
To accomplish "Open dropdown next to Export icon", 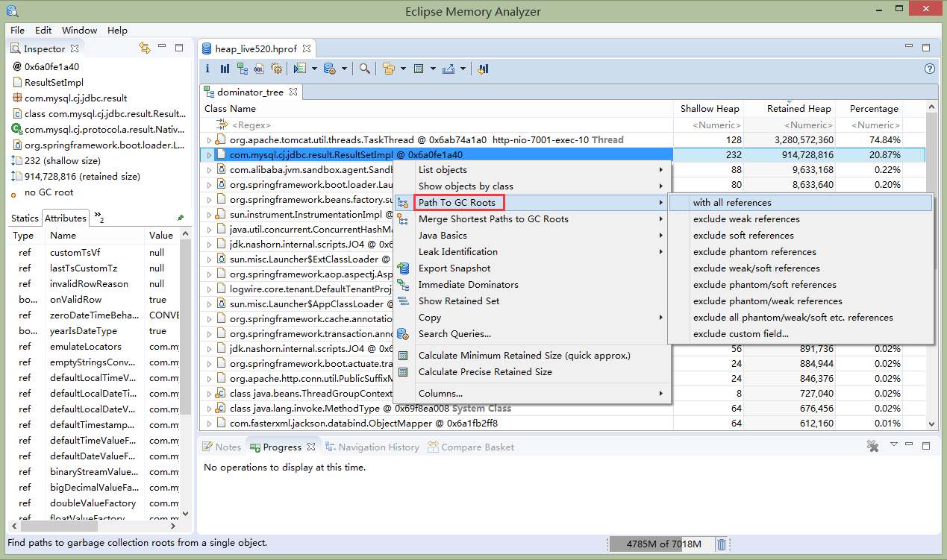I will pos(463,69).
